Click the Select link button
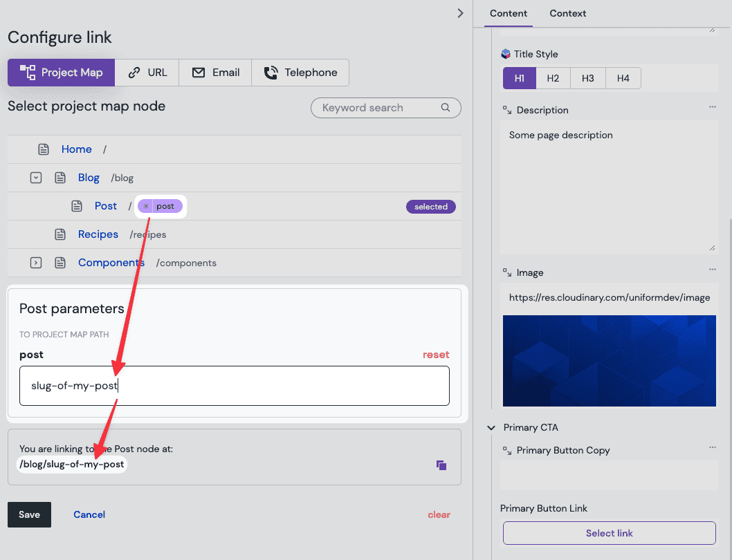Viewport: 732px width, 560px height. click(x=610, y=534)
